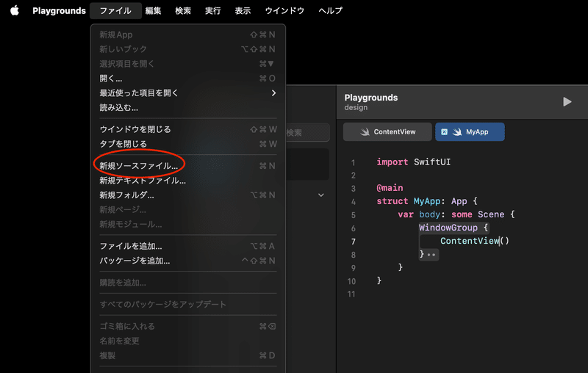Open the 検索 menu
588x373 pixels.
pos(183,10)
